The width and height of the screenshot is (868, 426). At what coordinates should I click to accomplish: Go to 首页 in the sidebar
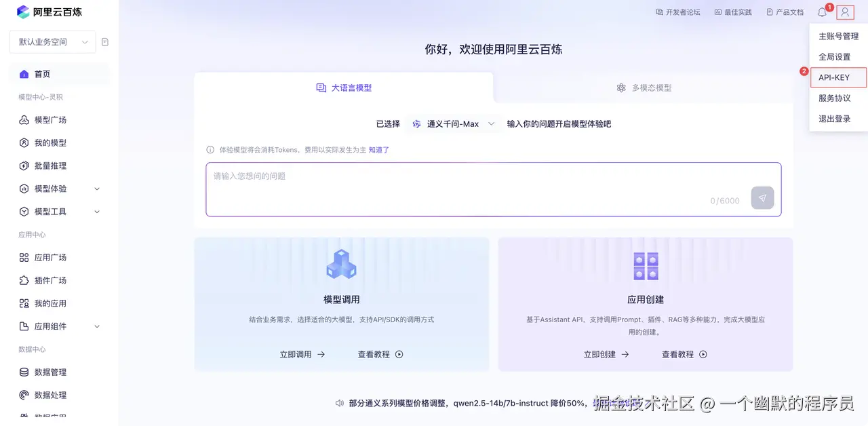[60, 74]
